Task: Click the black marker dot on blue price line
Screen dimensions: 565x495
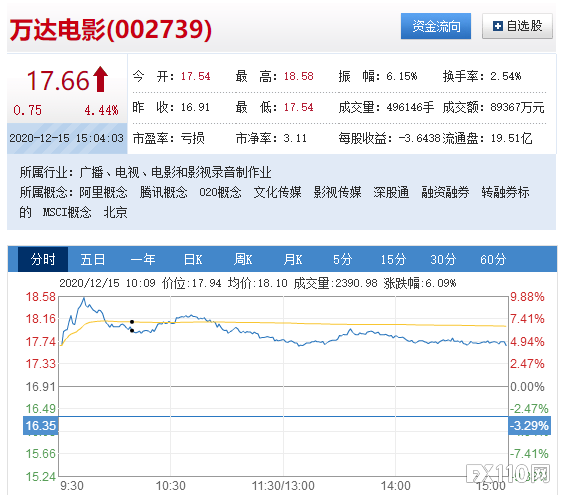Action: click(x=132, y=330)
